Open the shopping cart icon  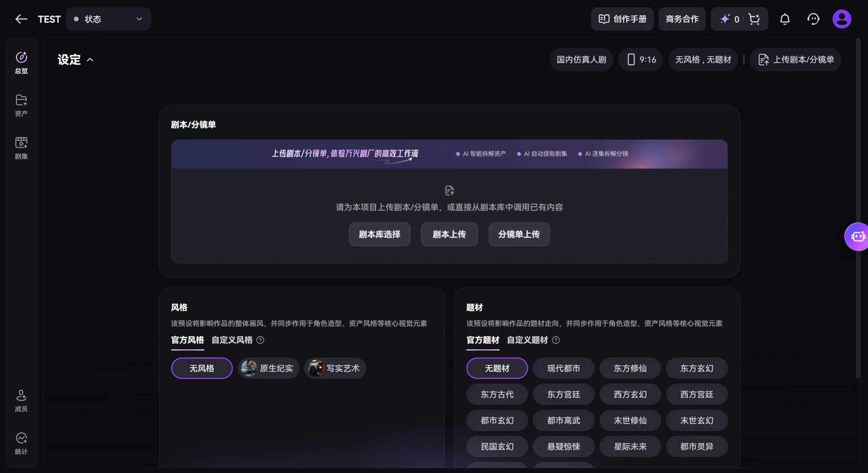(754, 19)
